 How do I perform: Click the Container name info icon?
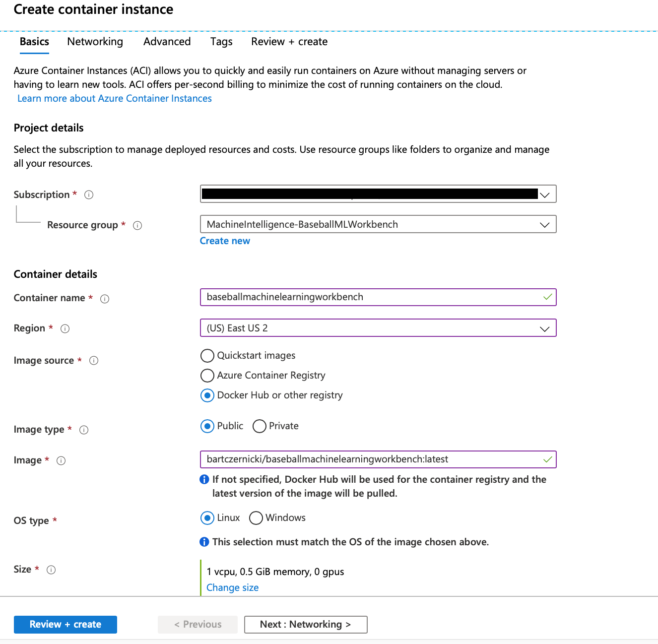105,299
